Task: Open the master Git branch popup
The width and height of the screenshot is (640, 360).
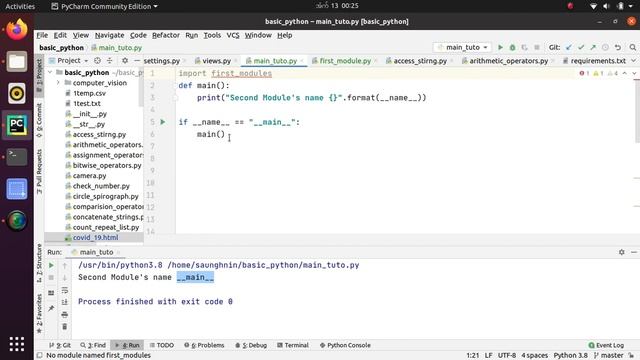Action: click(608, 356)
